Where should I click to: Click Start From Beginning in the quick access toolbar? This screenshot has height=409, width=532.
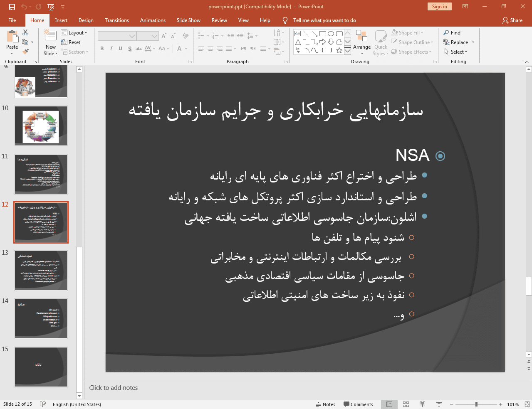[x=51, y=7]
